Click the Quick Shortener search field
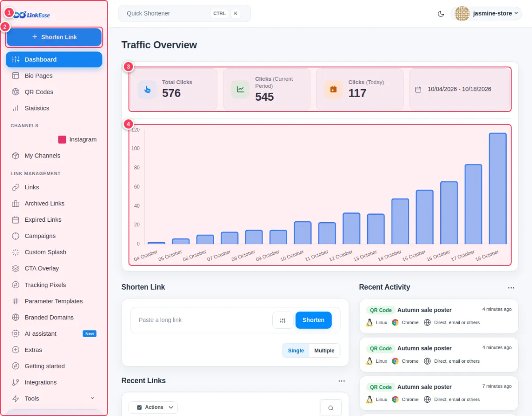Viewport: 532px width, 416px height. pyautogui.click(x=184, y=13)
